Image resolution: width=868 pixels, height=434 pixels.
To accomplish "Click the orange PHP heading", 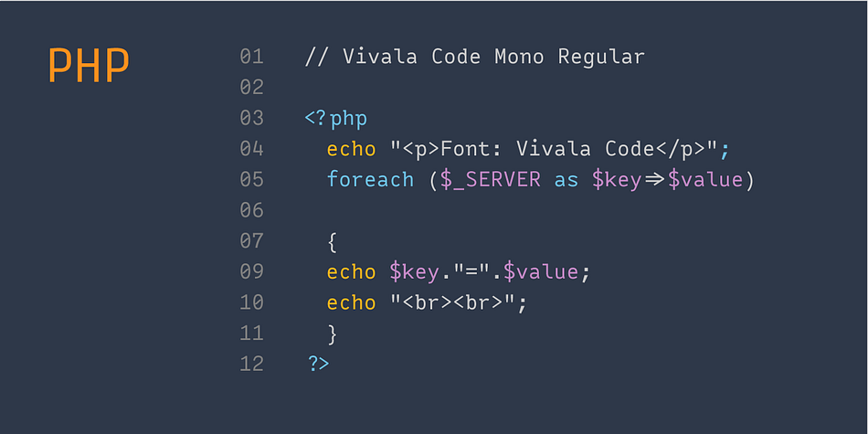I will (x=89, y=65).
